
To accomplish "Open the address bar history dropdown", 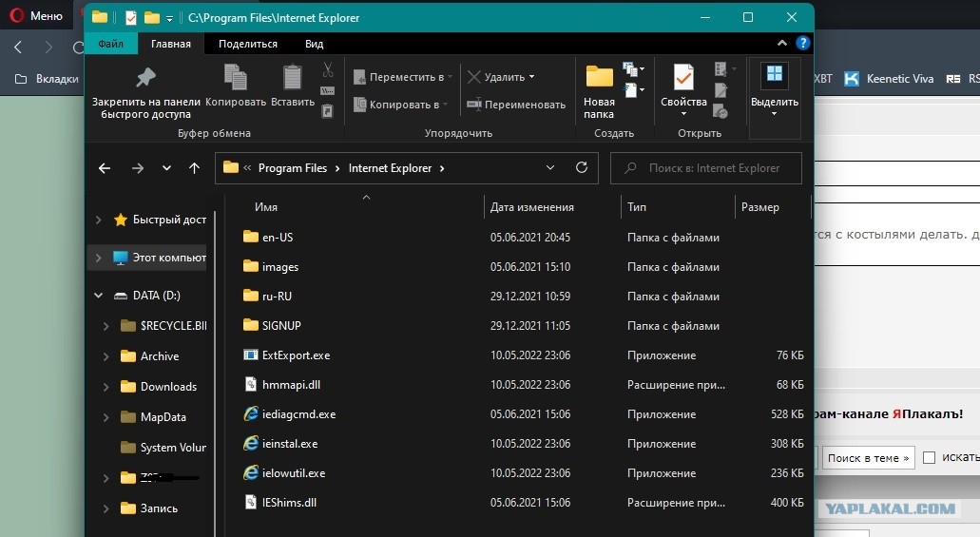I will point(550,167).
